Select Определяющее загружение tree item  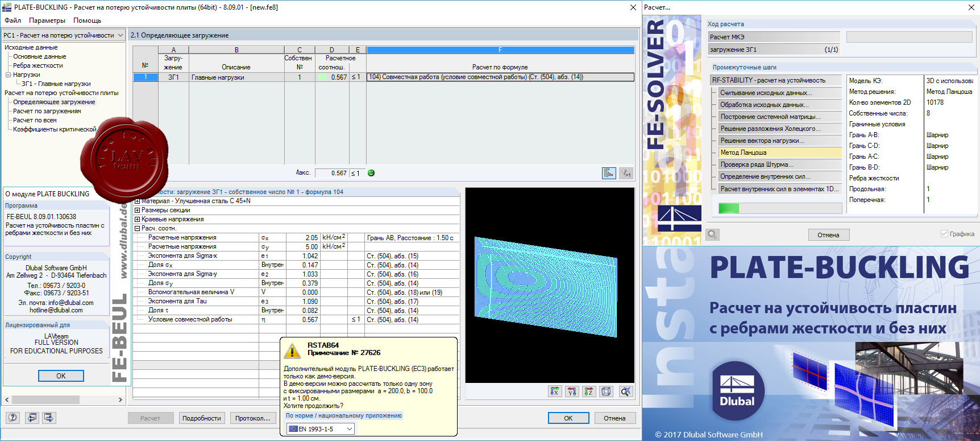54,102
